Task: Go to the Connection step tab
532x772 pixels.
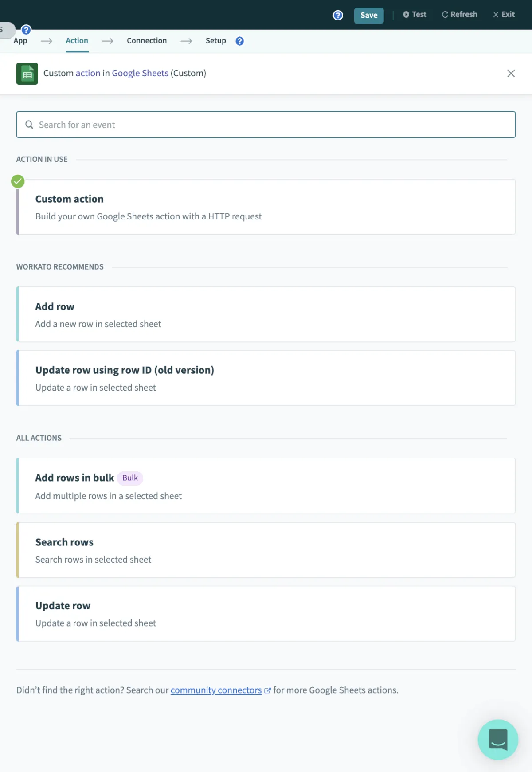Action: click(x=147, y=41)
